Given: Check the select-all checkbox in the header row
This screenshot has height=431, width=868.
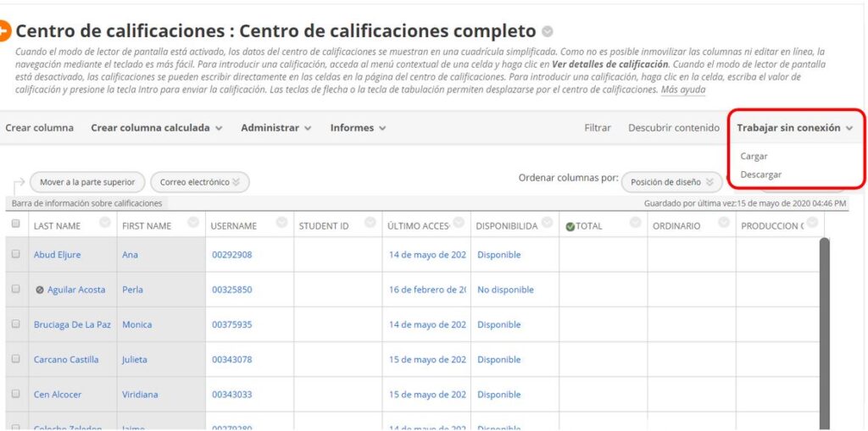Looking at the screenshot, I should point(15,224).
